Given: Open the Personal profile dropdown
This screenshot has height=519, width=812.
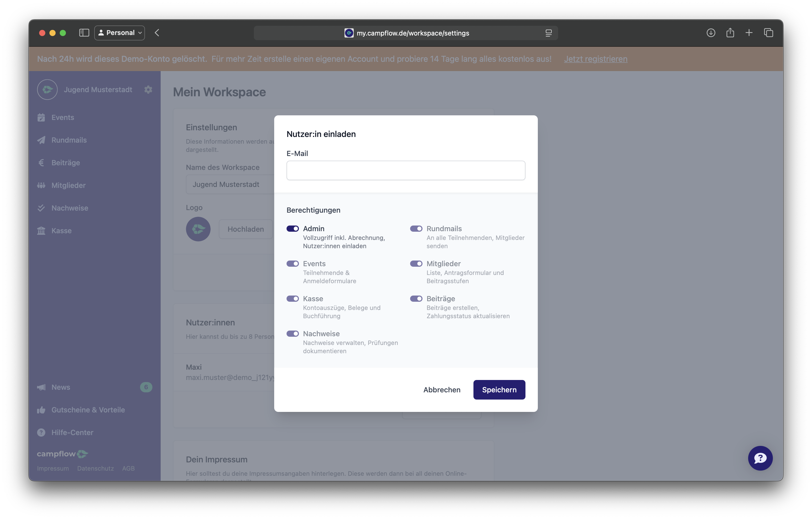Looking at the screenshot, I should coord(120,33).
